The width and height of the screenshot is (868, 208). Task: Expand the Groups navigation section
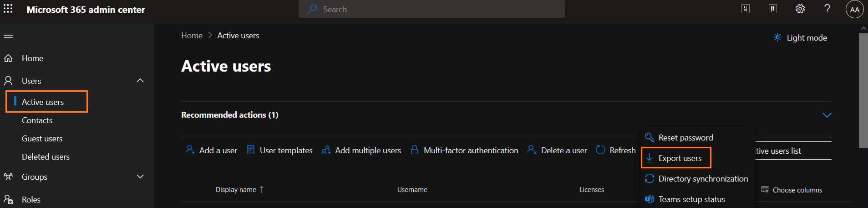click(x=140, y=177)
